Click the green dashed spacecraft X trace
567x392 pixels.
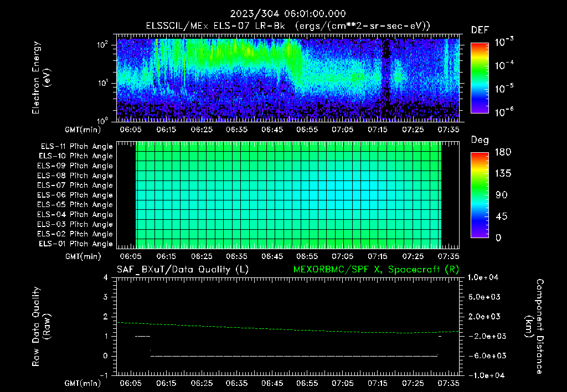pyautogui.click(x=287, y=329)
